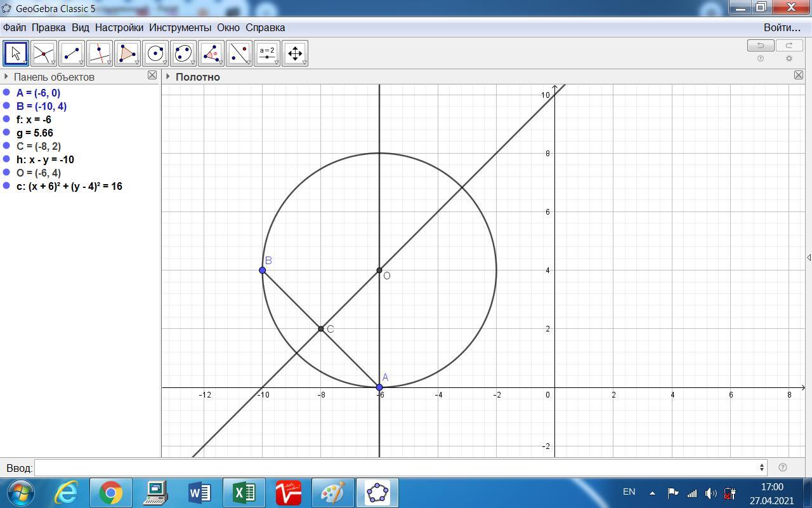
Task: Select the Circle with Center tool
Action: coord(155,53)
